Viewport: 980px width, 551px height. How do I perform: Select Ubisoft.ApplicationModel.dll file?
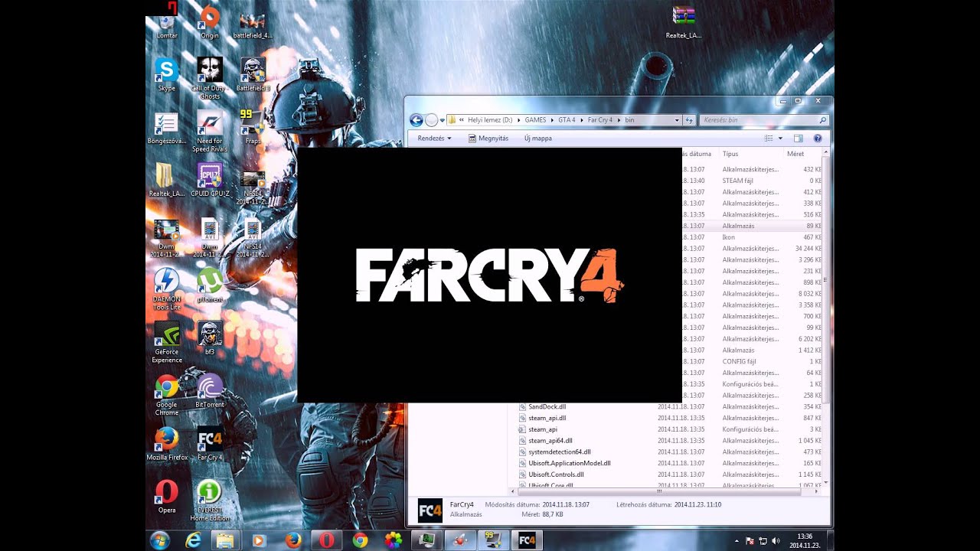pos(569,463)
